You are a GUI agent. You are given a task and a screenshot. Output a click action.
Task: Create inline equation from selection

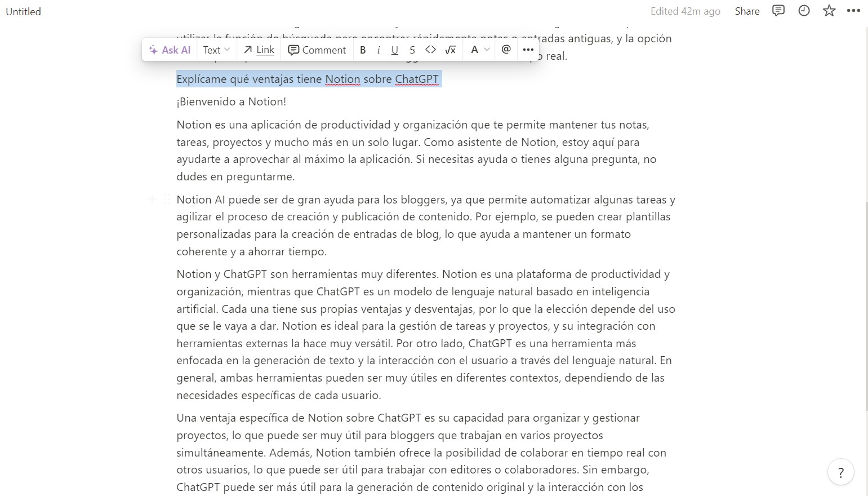[451, 50]
